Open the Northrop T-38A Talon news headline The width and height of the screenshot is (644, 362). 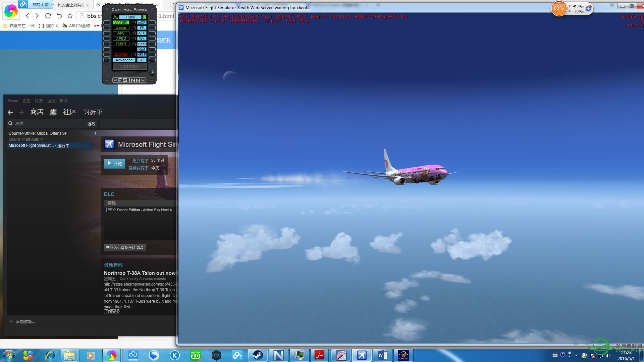coord(140,273)
